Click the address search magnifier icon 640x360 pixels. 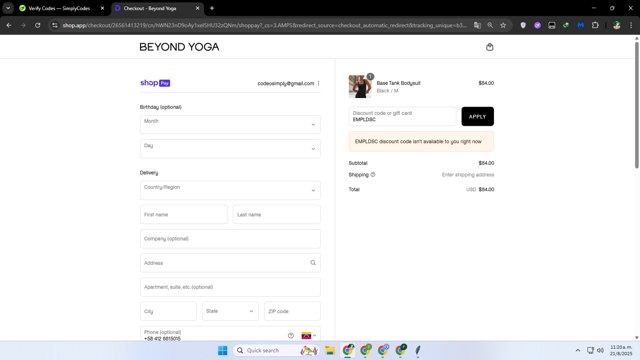313,263
